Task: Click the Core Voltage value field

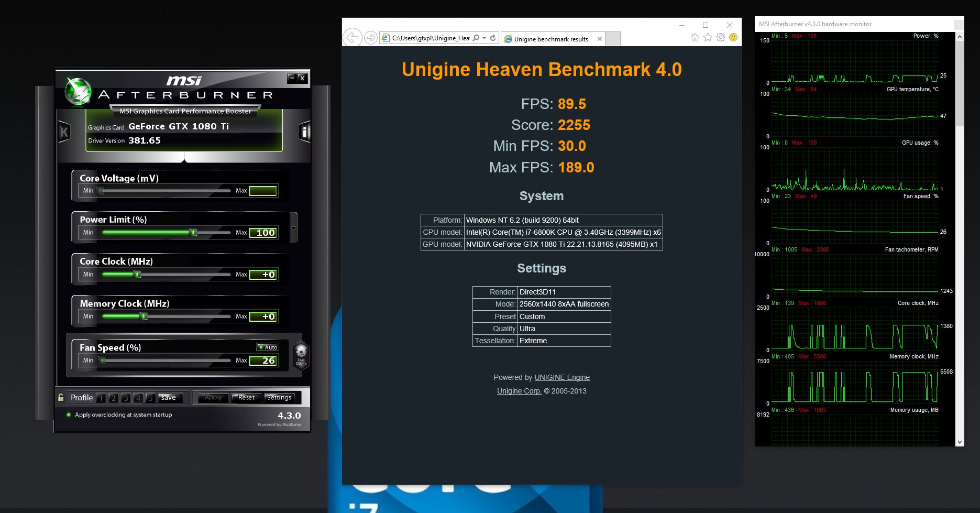Action: point(263,191)
